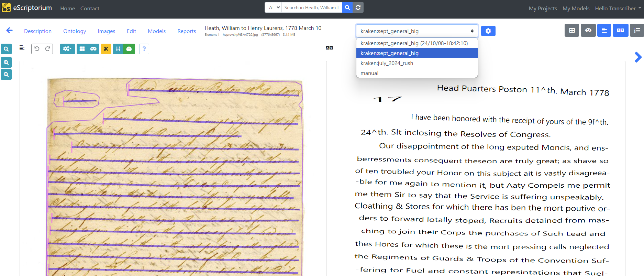The width and height of the screenshot is (644, 276).
Task: Choose the manual transcription option
Action: point(417,73)
